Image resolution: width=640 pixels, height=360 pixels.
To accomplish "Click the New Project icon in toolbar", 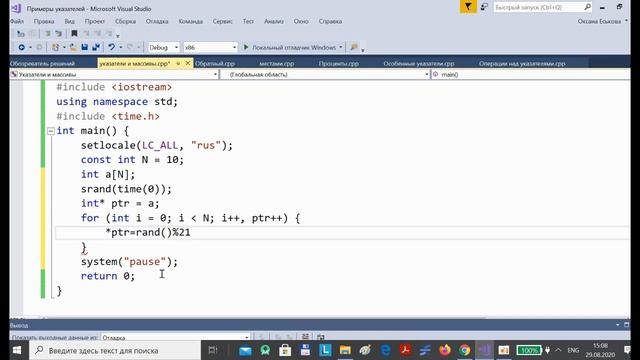I will [x=56, y=47].
